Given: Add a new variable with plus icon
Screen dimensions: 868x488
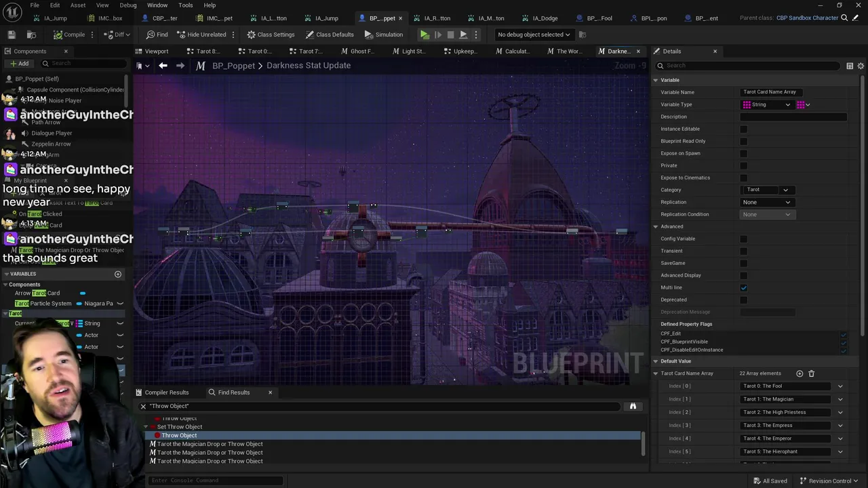Looking at the screenshot, I should coord(117,274).
